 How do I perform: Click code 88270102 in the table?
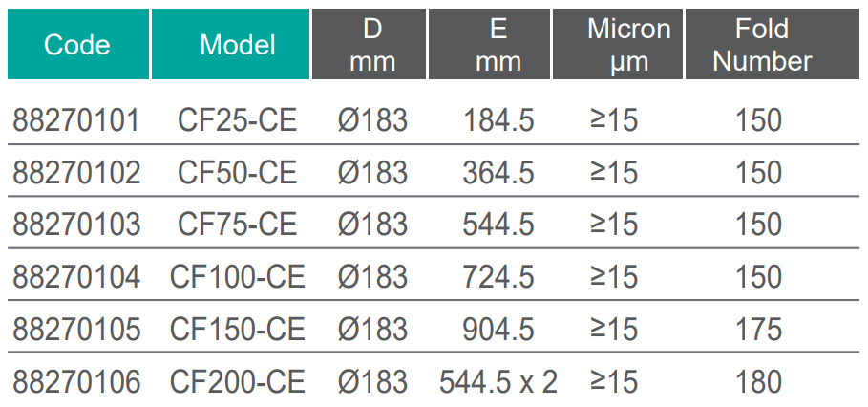[76, 173]
